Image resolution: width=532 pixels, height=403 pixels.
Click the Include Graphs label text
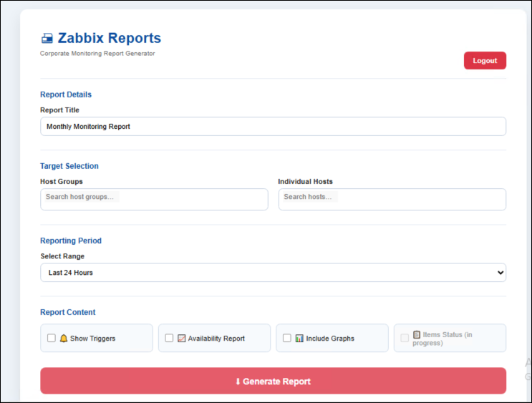pyautogui.click(x=330, y=338)
